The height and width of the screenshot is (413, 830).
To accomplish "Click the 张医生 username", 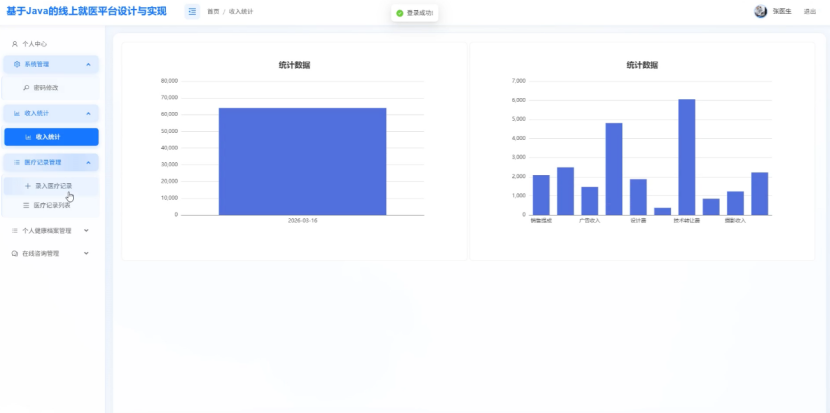I will (782, 11).
